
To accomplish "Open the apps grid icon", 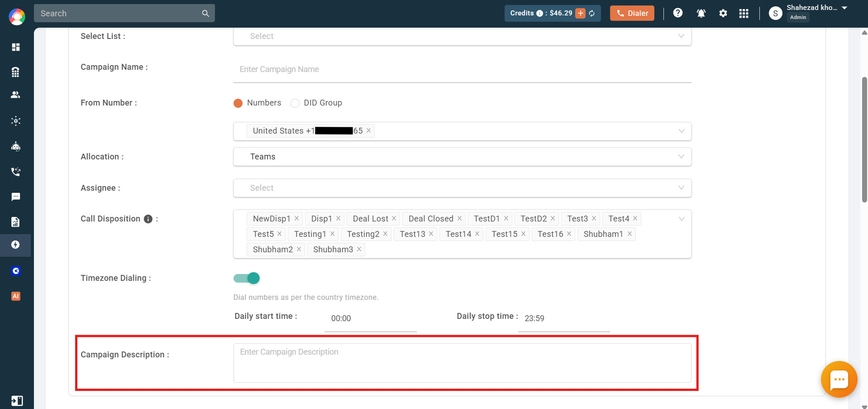I will [744, 14].
